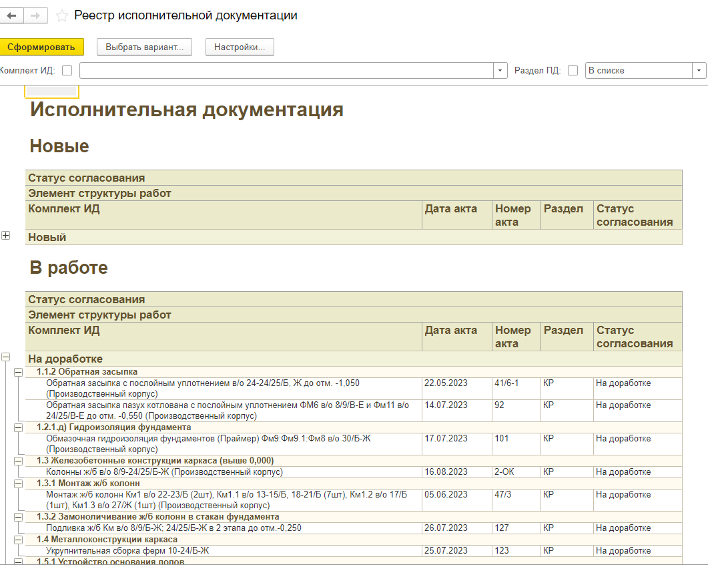This screenshot has height=575, width=728.
Task: Collapse '1.3.2 Замоноличивание ж/б колонн' section
Action: 18,517
